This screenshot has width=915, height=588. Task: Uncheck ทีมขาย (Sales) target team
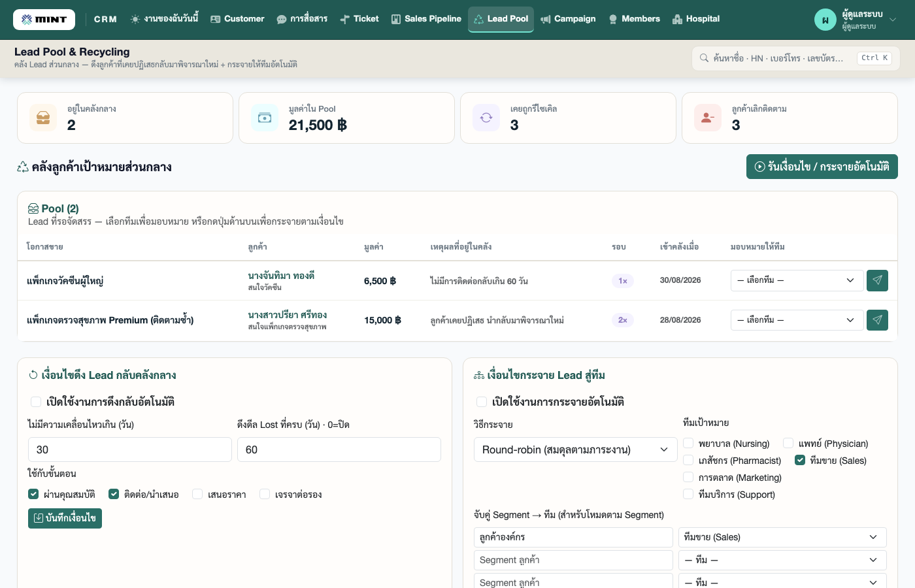(800, 460)
